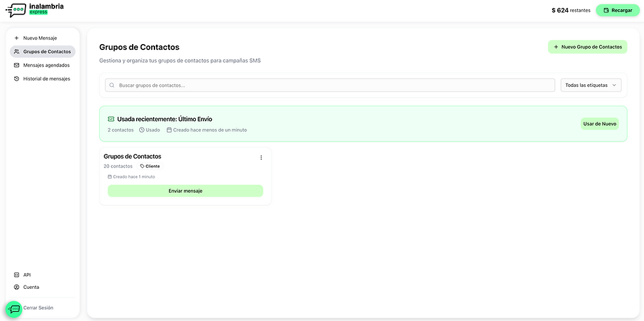The height and width of the screenshot is (321, 644).
Task: Click the plus icon of Nuevo Mensaje
Action: click(16, 37)
